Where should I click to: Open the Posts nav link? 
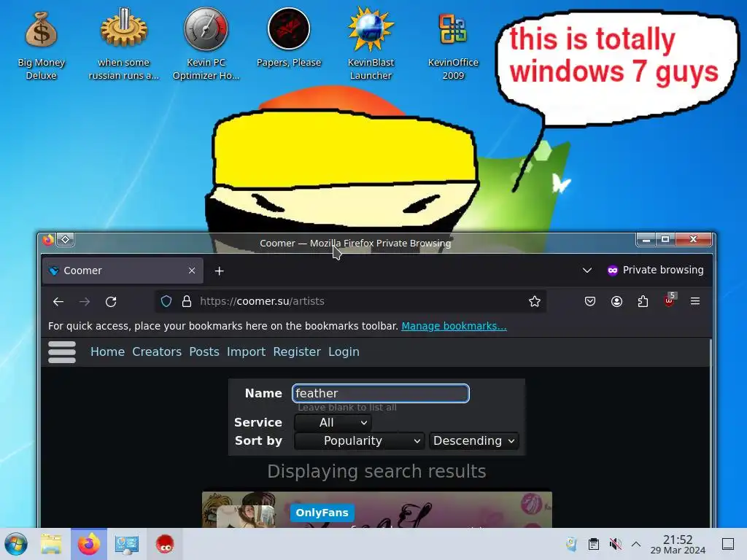click(204, 352)
